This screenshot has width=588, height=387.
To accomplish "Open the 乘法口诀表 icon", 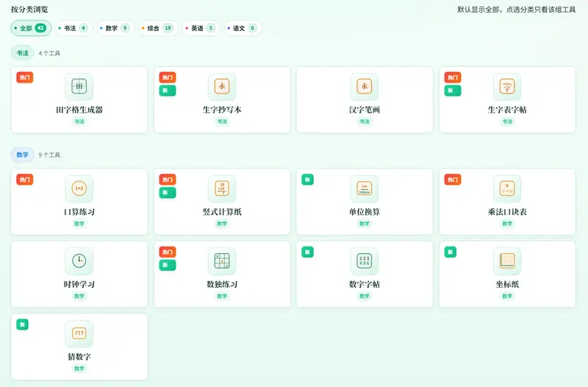I will pyautogui.click(x=507, y=188).
